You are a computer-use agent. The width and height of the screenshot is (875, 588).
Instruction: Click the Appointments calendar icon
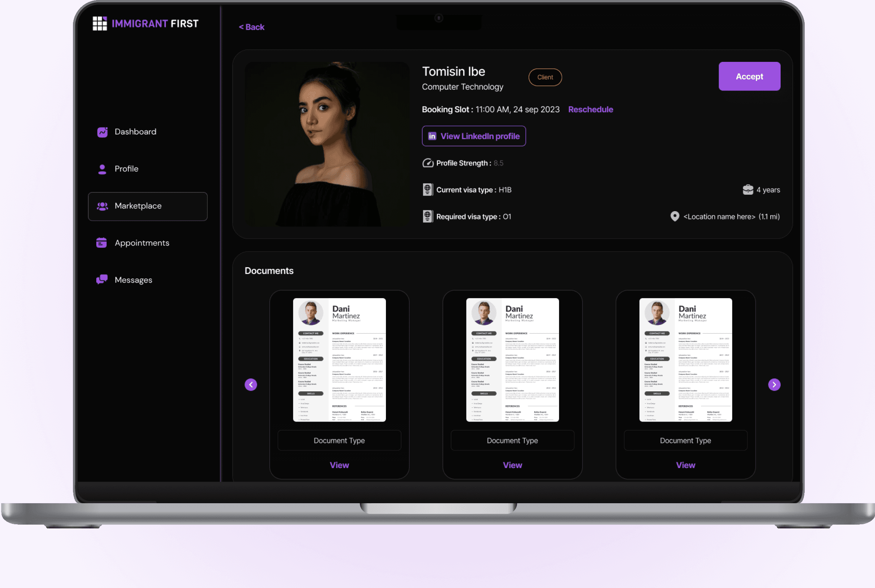coord(102,243)
